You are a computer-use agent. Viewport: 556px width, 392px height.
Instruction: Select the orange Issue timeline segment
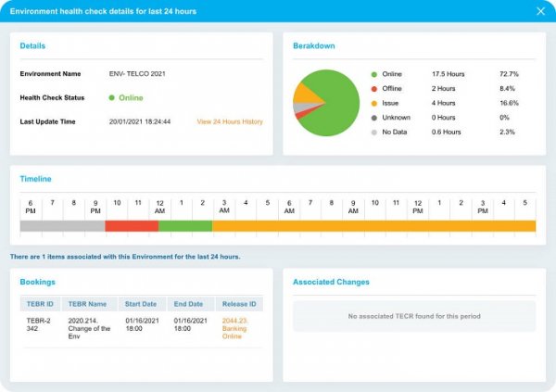click(x=371, y=226)
